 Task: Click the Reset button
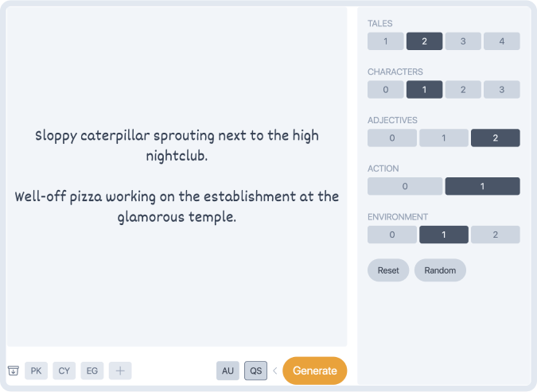click(388, 270)
